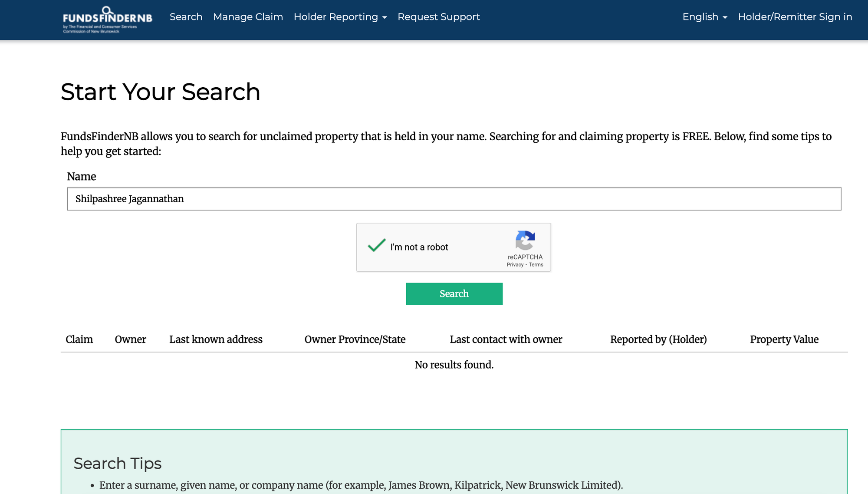Open reCAPTCHA Privacy link
This screenshot has width=868, height=494.
[515, 265]
